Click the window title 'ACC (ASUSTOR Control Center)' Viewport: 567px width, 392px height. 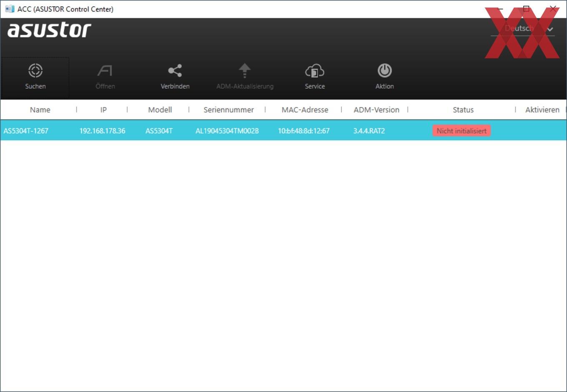65,9
